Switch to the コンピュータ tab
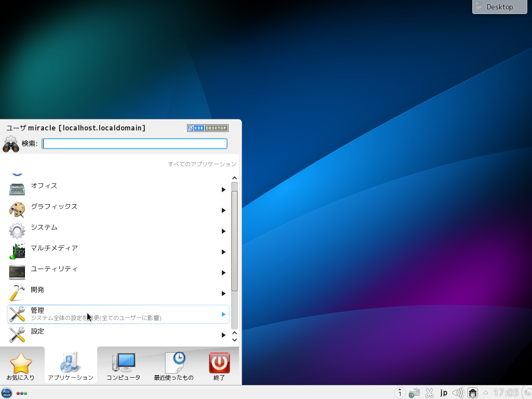This screenshot has height=399, width=532. click(123, 366)
